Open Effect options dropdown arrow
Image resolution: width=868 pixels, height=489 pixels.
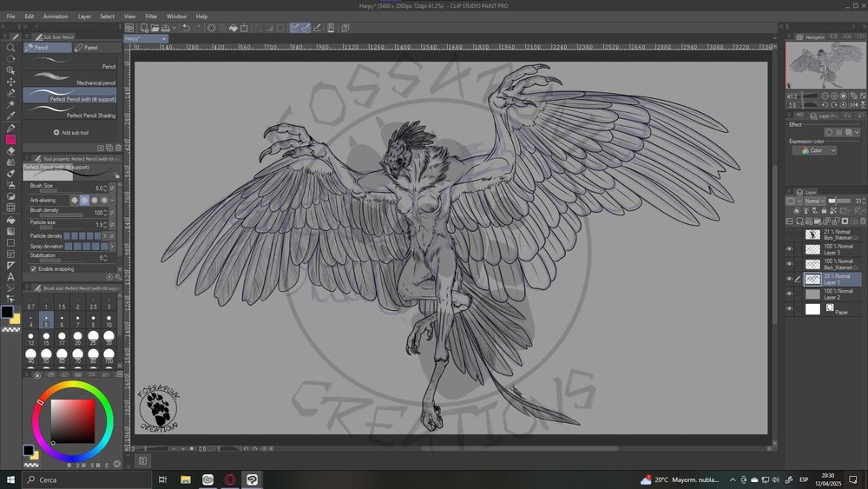(x=857, y=132)
